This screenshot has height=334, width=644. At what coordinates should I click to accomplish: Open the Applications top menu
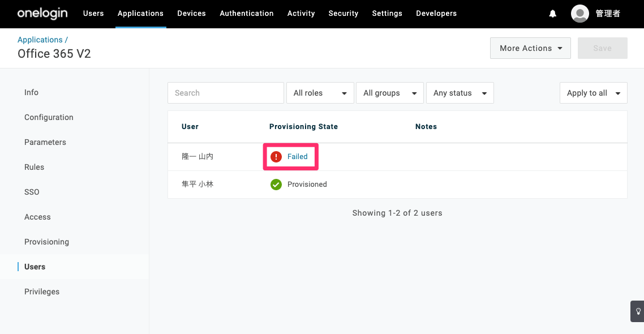pos(140,14)
